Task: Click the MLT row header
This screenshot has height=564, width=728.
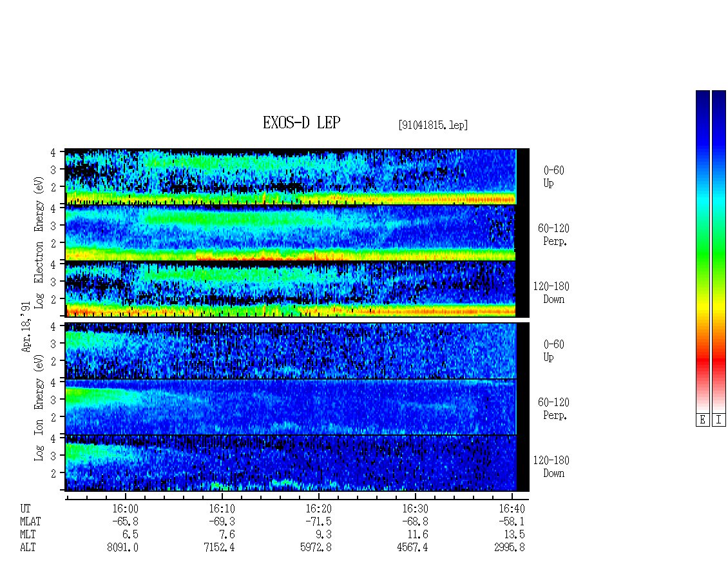Action: [x=28, y=534]
